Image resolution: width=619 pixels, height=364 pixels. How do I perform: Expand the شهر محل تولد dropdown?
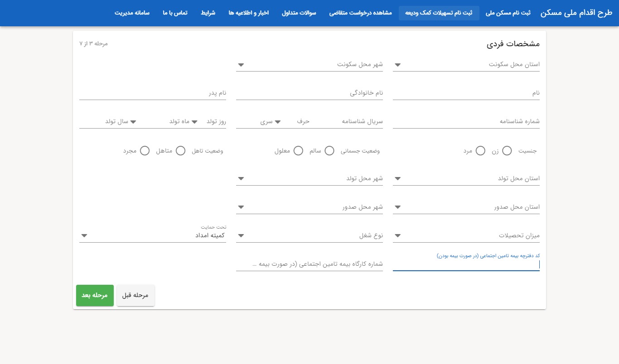[x=309, y=179]
